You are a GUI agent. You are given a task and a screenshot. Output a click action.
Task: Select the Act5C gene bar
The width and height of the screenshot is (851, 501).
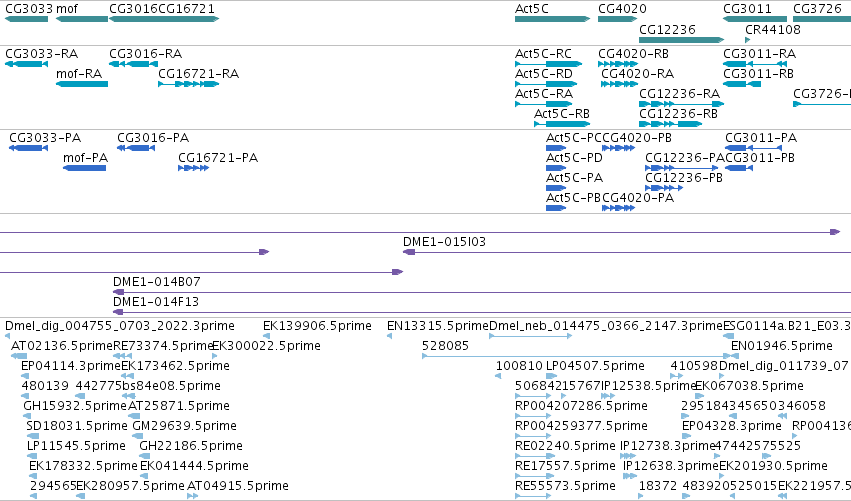pos(552,19)
